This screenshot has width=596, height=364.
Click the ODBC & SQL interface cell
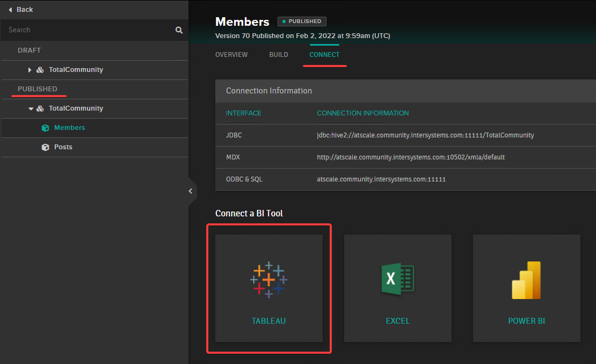pyautogui.click(x=244, y=179)
